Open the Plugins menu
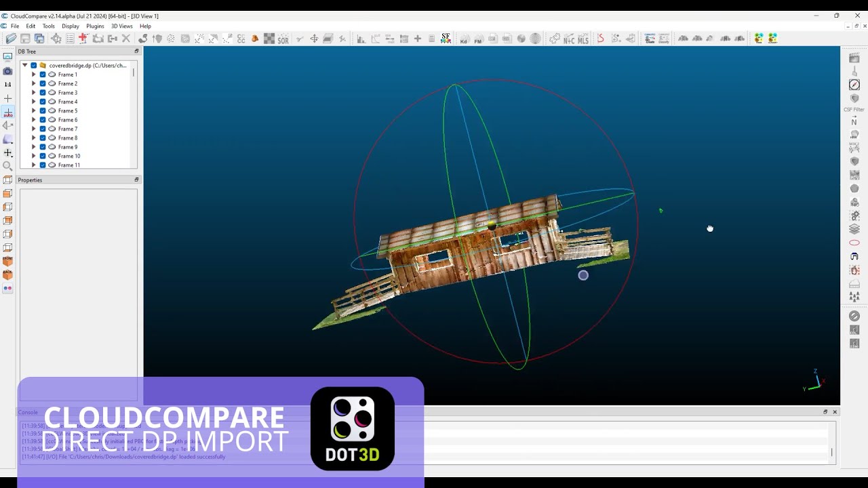This screenshot has width=868, height=488. tap(95, 26)
